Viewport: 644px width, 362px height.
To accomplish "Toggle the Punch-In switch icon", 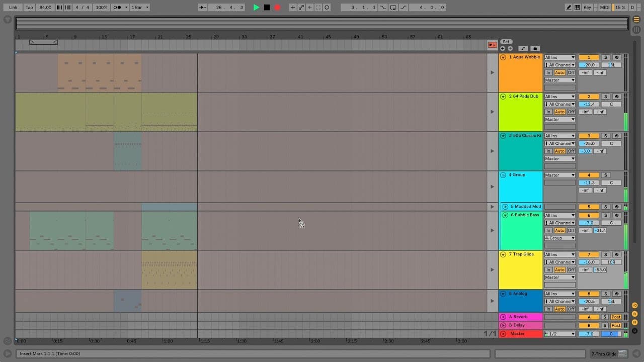I will coord(383,8).
